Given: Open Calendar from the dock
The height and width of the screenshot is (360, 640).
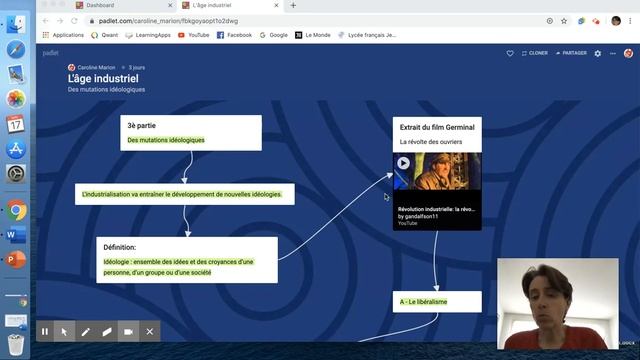Looking at the screenshot, I should 16,124.
